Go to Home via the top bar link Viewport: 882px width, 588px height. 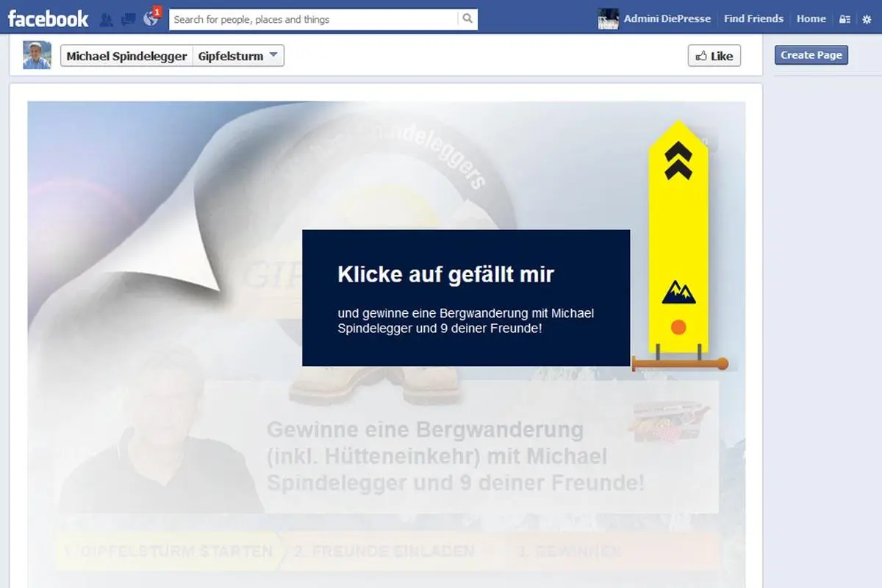(x=811, y=18)
